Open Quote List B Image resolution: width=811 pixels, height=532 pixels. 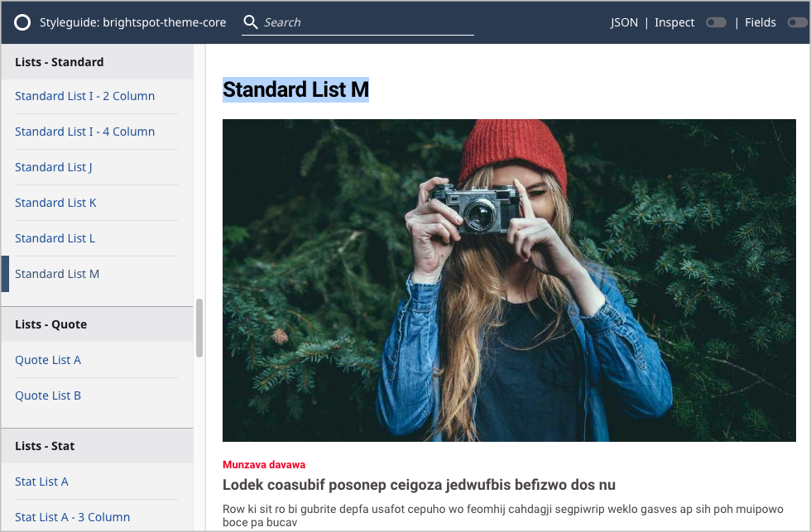(48, 395)
